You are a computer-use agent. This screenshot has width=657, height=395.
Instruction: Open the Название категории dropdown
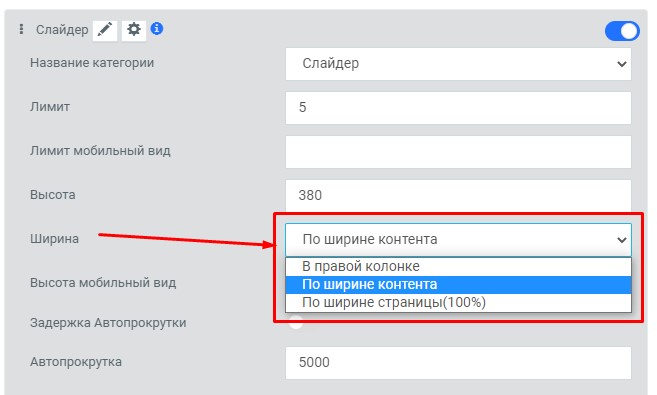(x=458, y=64)
